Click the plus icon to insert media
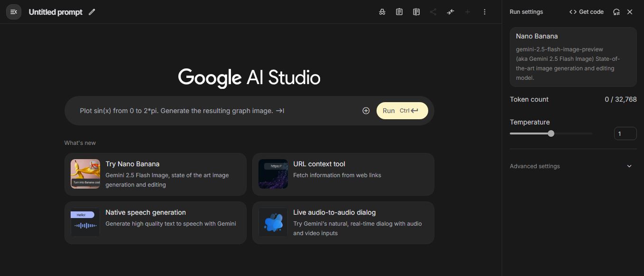This screenshot has width=644, height=276. pos(366,111)
